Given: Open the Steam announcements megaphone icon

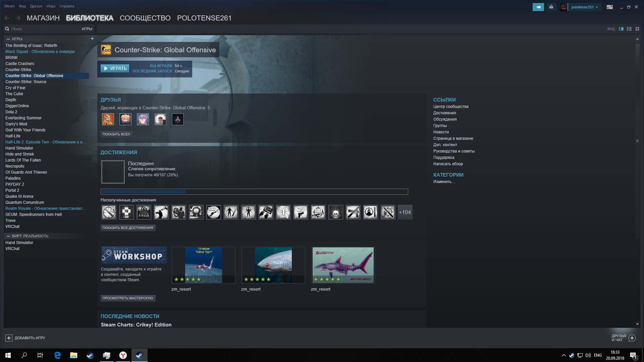Looking at the screenshot, I should 538,7.
